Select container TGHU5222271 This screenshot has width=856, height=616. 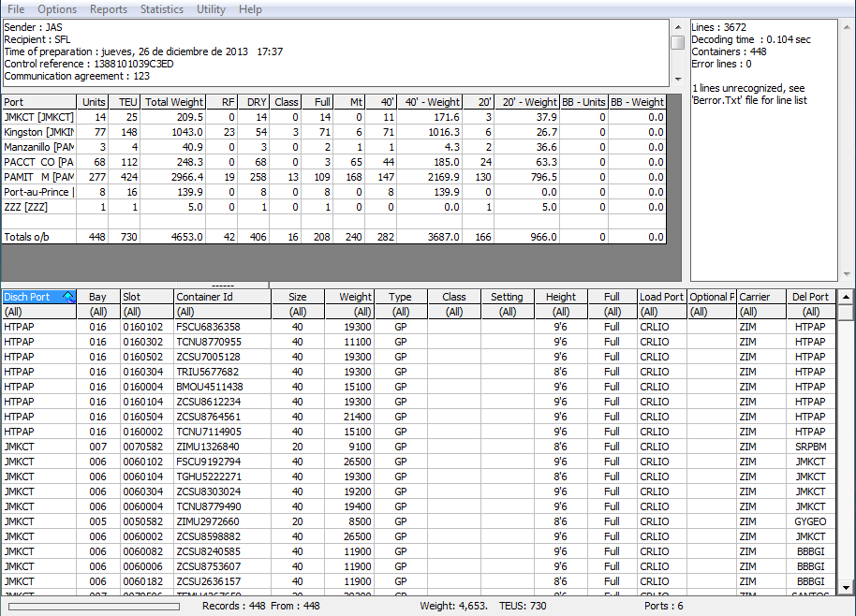click(209, 477)
